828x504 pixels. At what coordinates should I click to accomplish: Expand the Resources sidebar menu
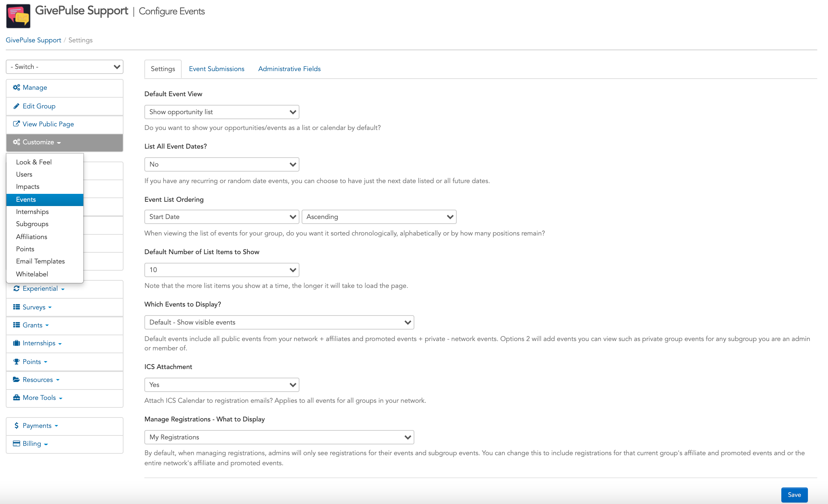point(65,380)
